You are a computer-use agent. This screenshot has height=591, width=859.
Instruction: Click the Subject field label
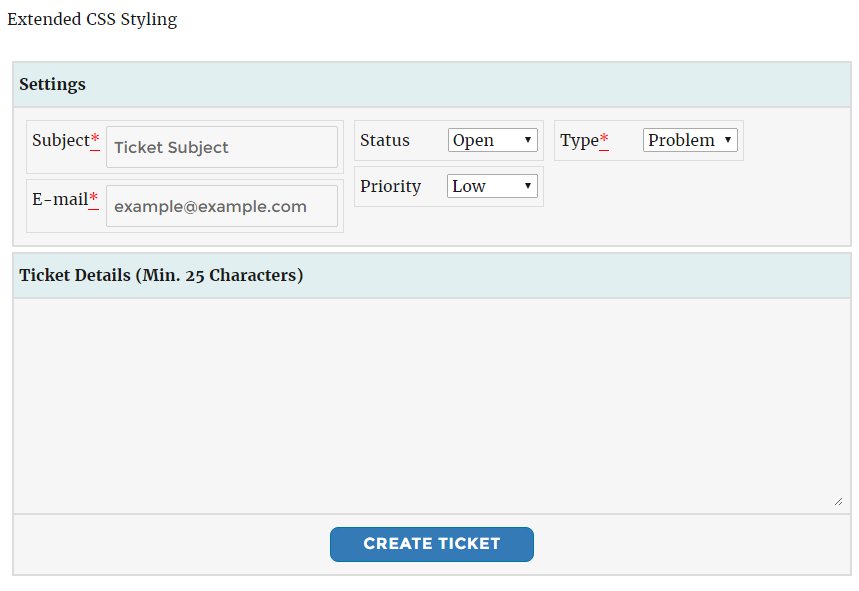click(60, 141)
